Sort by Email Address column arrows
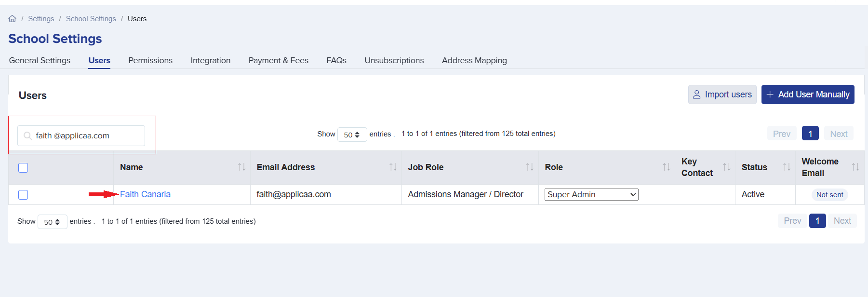This screenshot has height=297, width=868. 393,167
